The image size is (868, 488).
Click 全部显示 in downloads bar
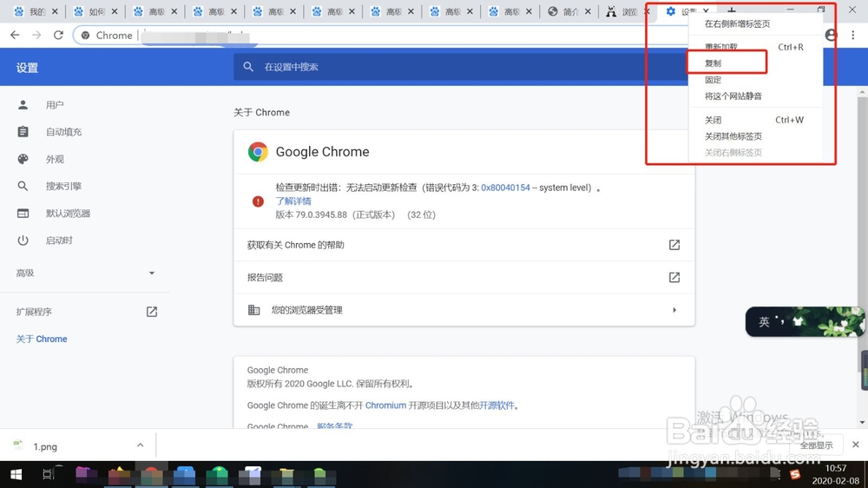pos(816,445)
